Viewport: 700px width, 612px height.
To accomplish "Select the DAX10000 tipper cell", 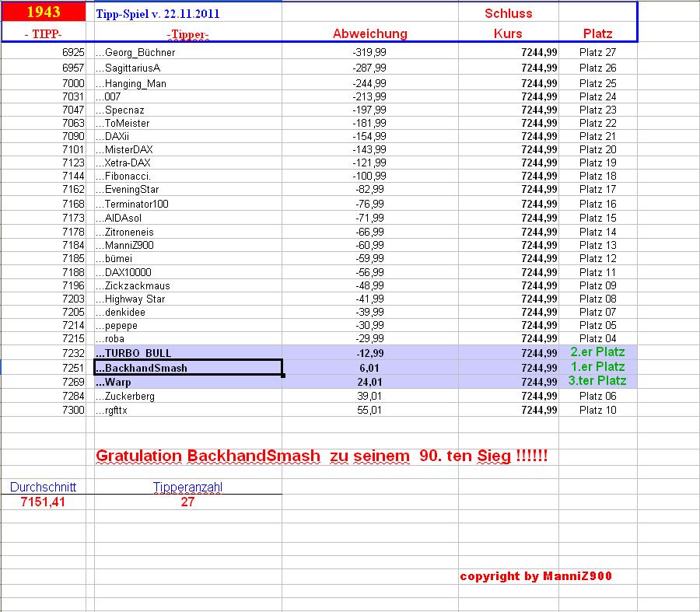I will pyautogui.click(x=188, y=272).
